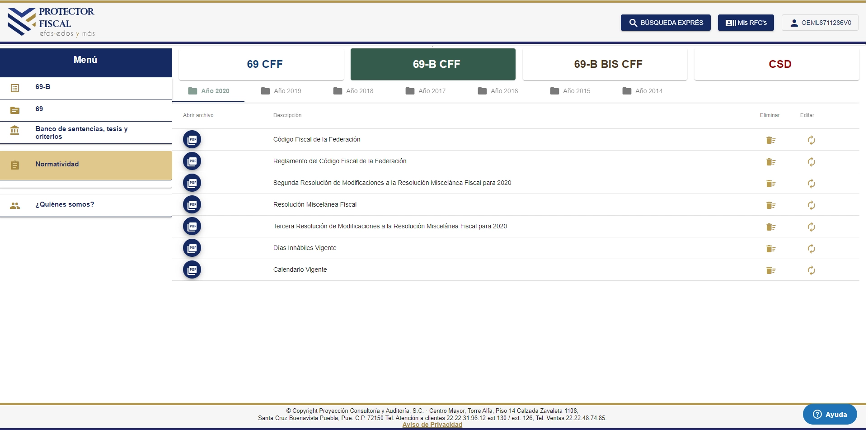Click the Protector Fiscal logo
The image size is (868, 430).
coord(51,22)
